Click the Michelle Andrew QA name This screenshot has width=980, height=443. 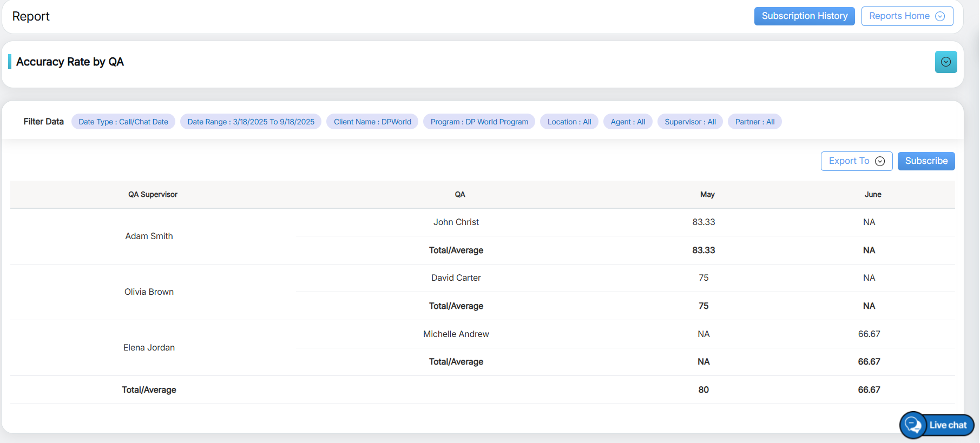[456, 334]
